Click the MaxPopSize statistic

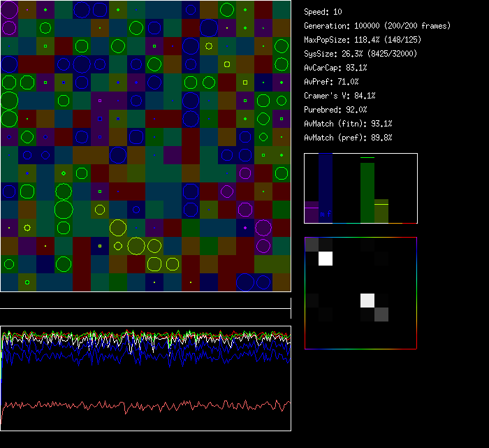pyautogui.click(x=363, y=40)
